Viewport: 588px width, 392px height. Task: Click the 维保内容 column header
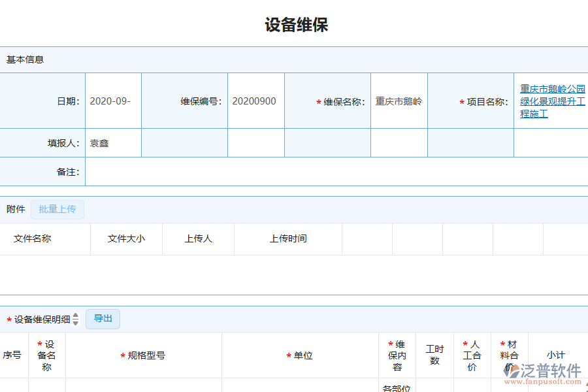(398, 355)
